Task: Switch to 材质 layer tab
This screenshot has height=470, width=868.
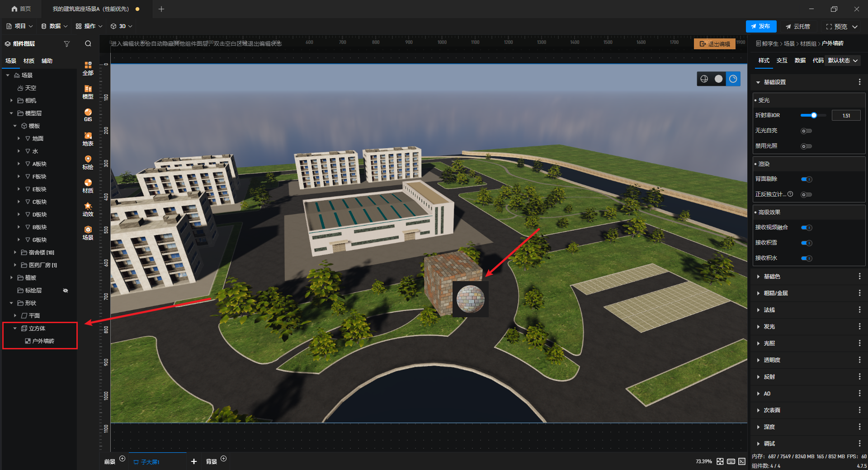Action: [29, 61]
